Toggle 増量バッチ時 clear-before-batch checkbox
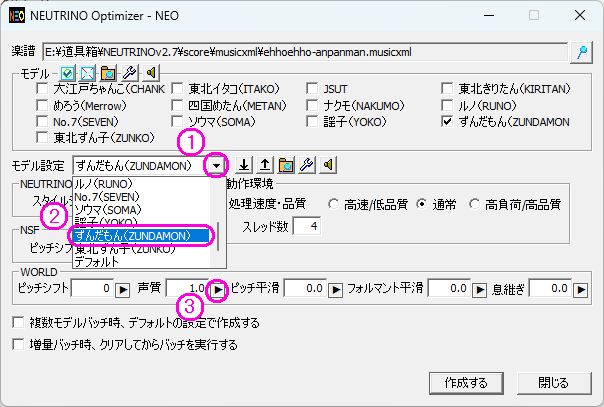This screenshot has height=407, width=604. pyautogui.click(x=18, y=344)
